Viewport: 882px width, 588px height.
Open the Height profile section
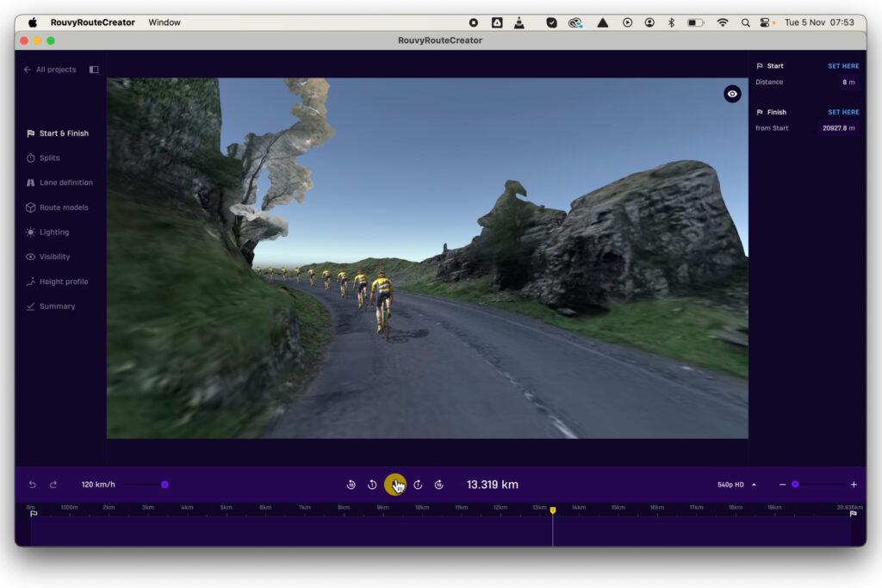point(58,282)
